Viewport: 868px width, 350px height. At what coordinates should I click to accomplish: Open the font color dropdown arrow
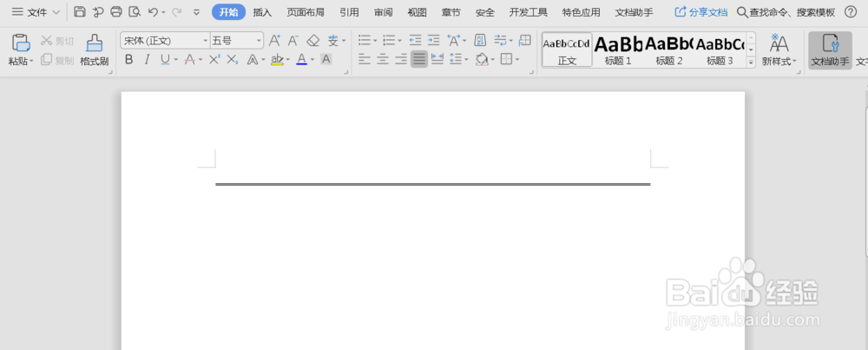tap(312, 60)
